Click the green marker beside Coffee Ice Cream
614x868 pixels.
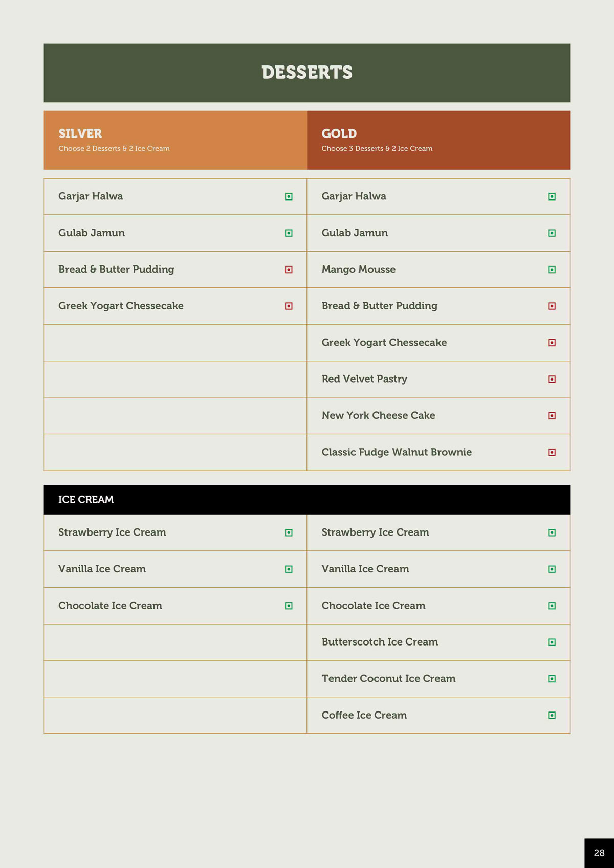click(x=552, y=716)
